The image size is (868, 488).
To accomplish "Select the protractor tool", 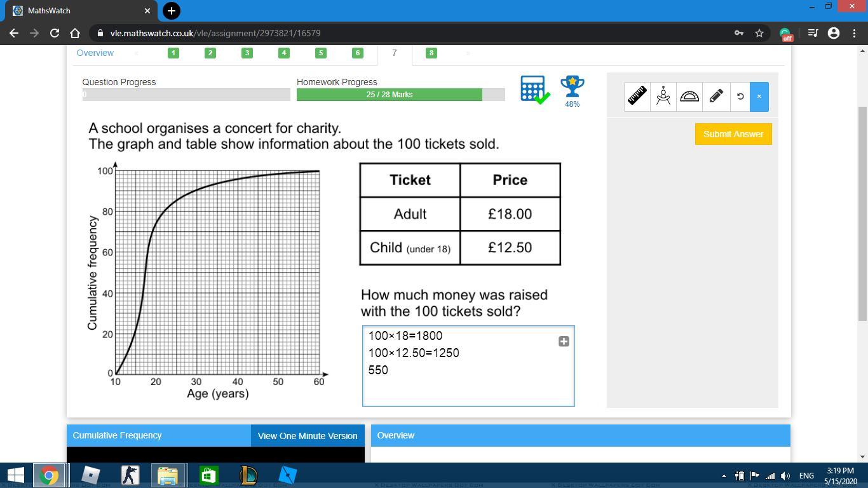I will pyautogui.click(x=689, y=96).
